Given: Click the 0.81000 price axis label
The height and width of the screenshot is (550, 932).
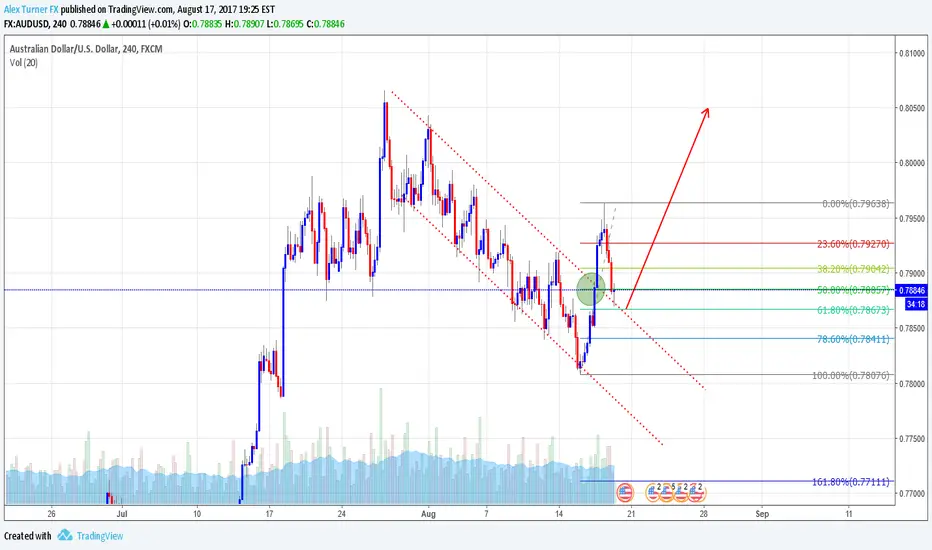Looking at the screenshot, I should 912,53.
